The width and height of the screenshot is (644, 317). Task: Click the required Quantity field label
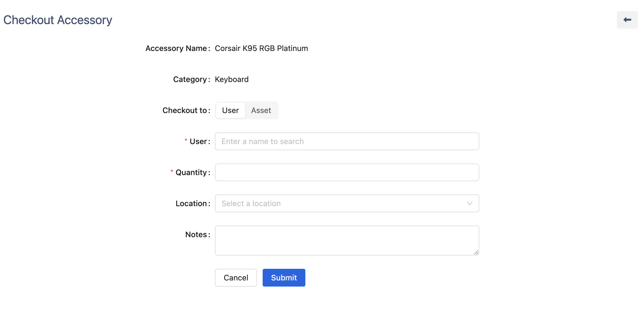coord(191,172)
